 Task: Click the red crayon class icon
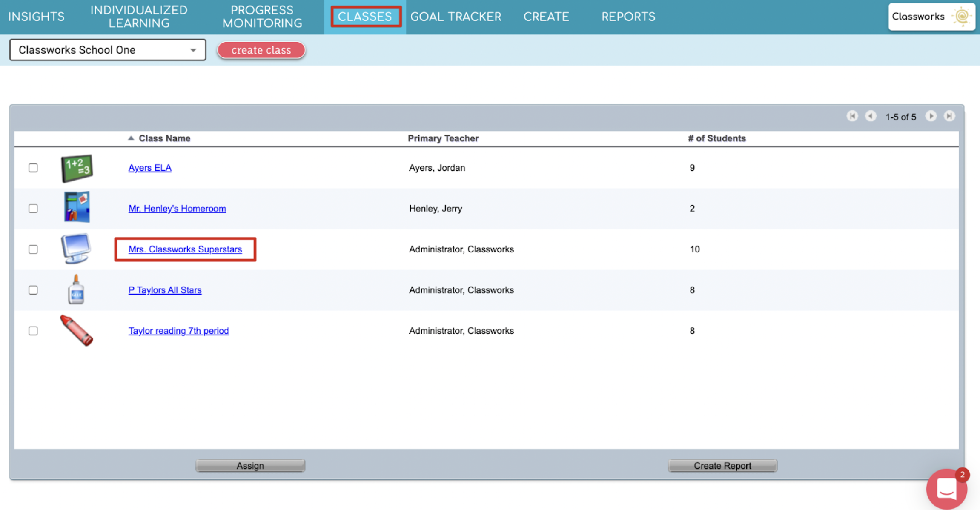(x=76, y=330)
